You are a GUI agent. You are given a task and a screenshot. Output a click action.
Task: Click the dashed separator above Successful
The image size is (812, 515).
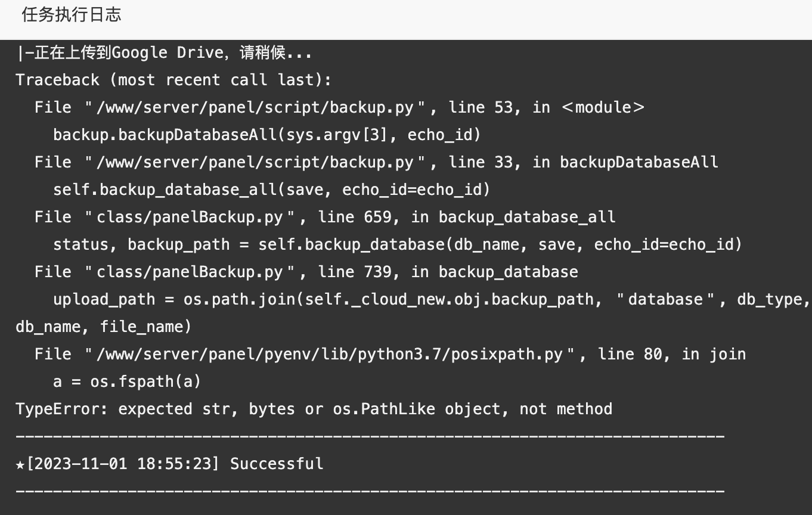click(x=370, y=437)
